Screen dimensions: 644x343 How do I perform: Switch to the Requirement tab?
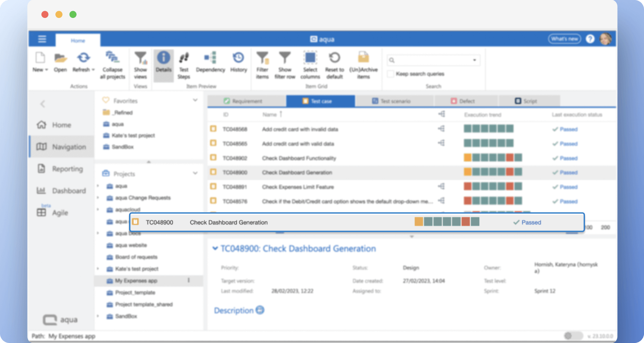[247, 101]
